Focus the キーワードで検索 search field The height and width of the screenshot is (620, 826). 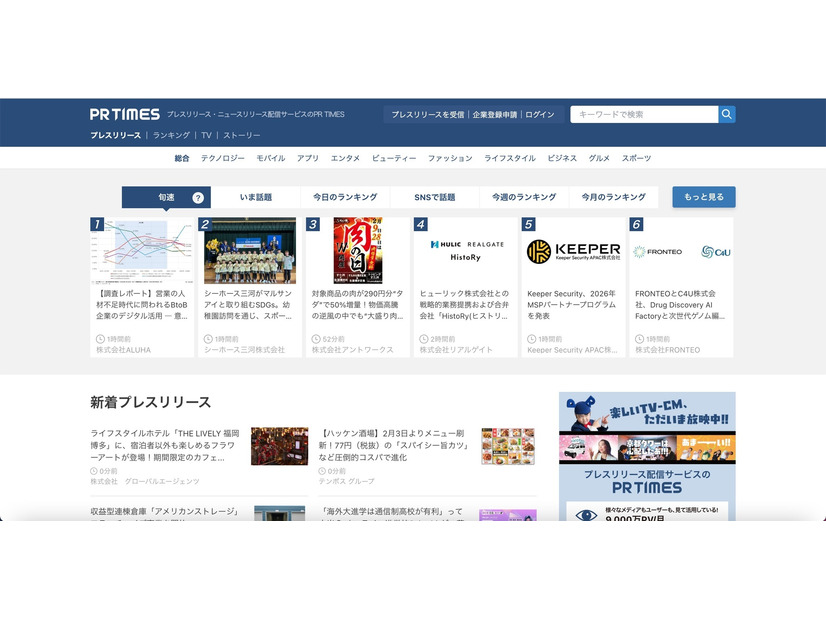click(x=644, y=114)
